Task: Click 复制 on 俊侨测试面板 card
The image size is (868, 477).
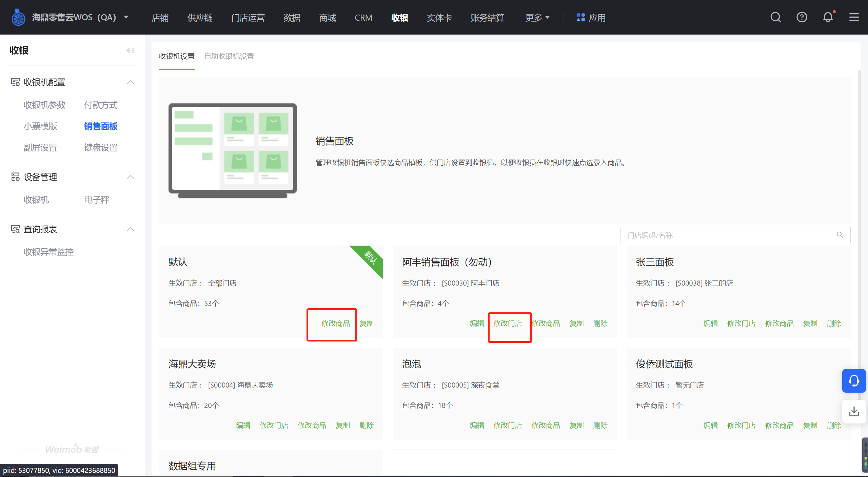Action: pos(810,426)
